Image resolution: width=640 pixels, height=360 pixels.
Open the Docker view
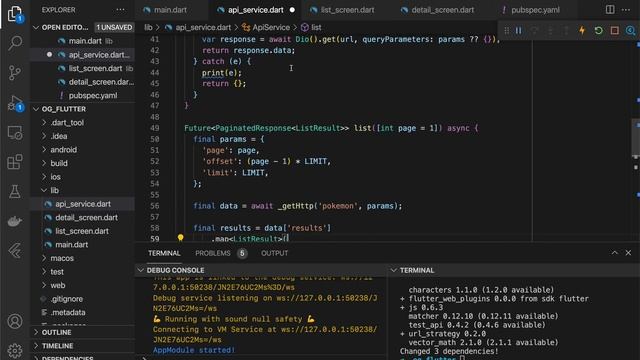(x=15, y=221)
